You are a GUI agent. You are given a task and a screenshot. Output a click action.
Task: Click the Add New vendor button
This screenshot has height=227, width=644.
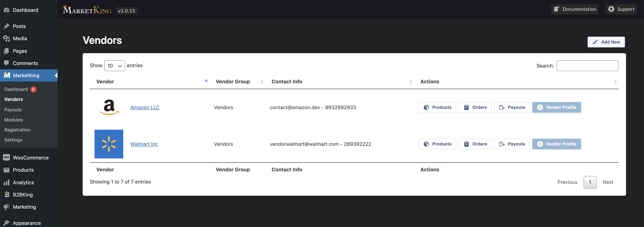[606, 42]
